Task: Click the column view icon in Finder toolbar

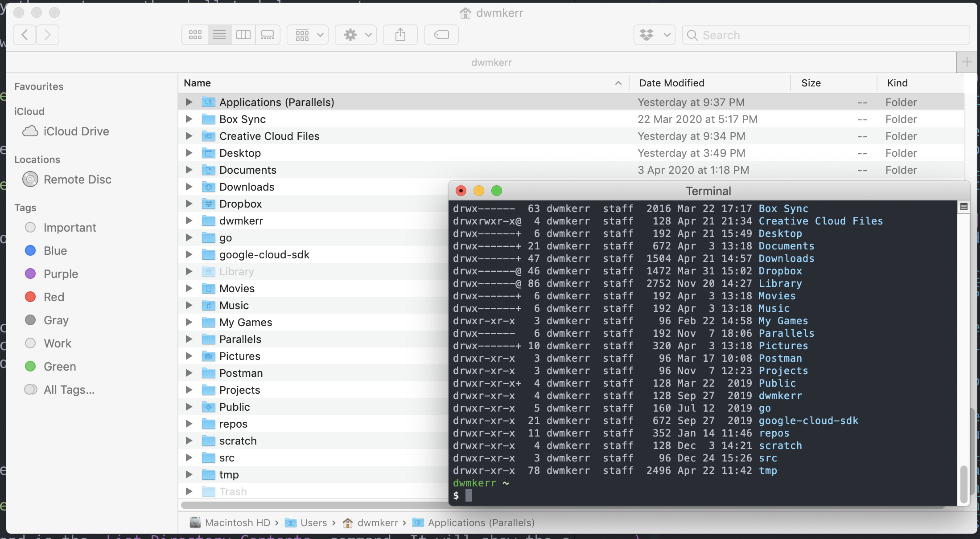Action: (243, 34)
